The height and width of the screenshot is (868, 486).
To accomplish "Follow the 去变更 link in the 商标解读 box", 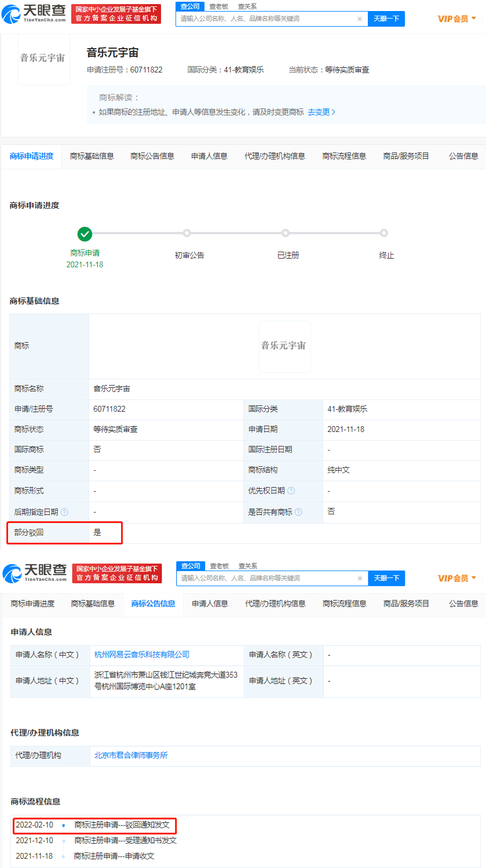I will coord(321,112).
